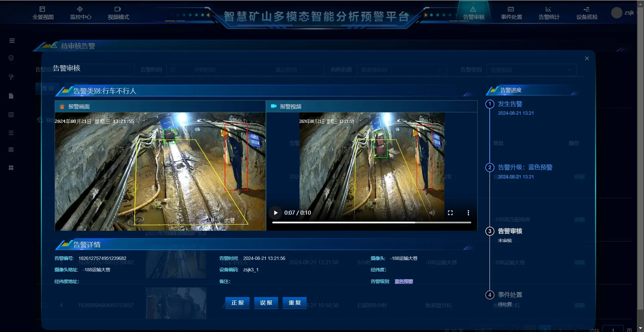Open alarm video more options menu

point(468,213)
